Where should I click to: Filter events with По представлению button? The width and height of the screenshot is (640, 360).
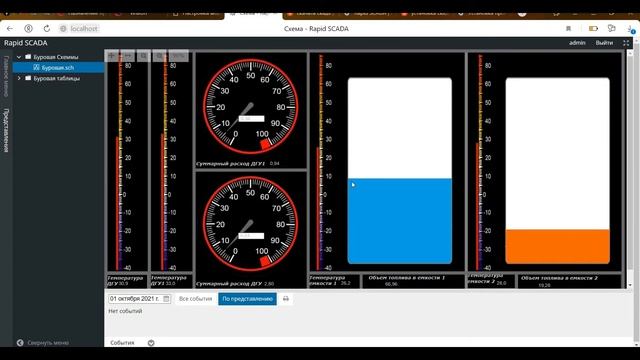[x=247, y=299]
